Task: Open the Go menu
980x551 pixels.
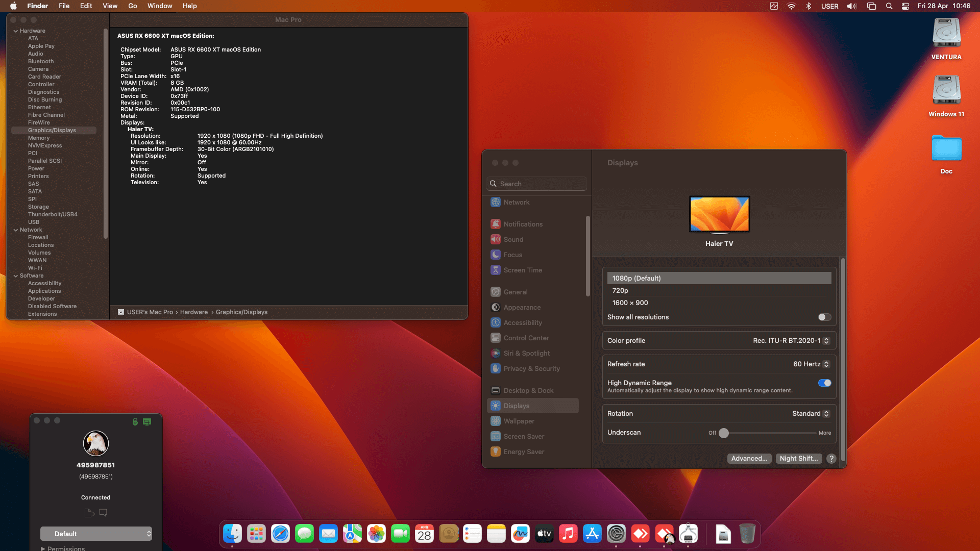Action: 133,6
